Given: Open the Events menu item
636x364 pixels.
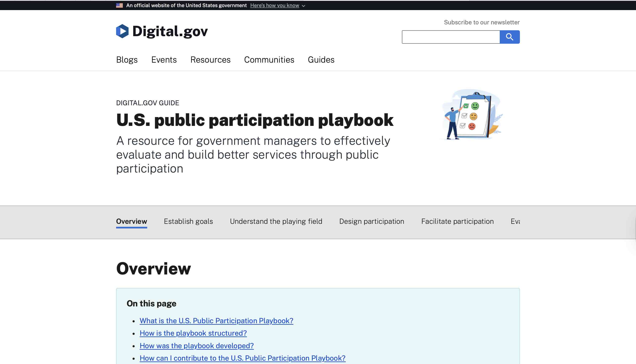Looking at the screenshot, I should tap(164, 60).
